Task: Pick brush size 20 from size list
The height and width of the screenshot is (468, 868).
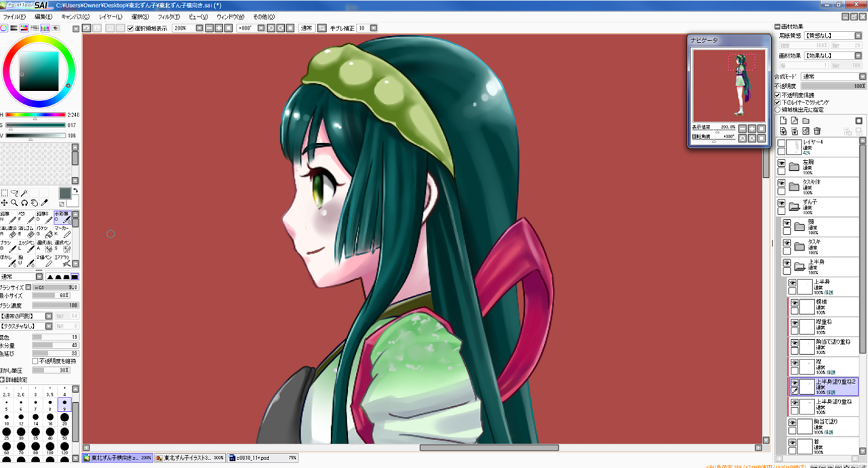Action: pyautogui.click(x=64, y=418)
